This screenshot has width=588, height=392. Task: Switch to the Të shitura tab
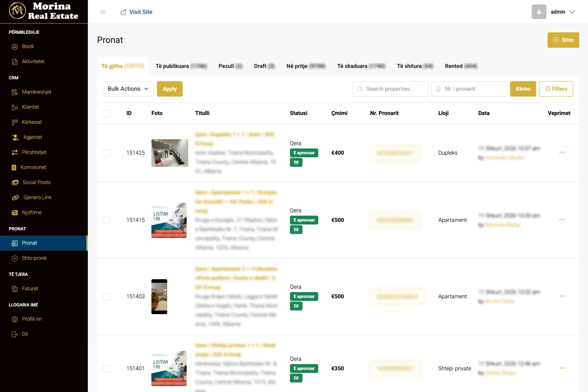coord(415,66)
